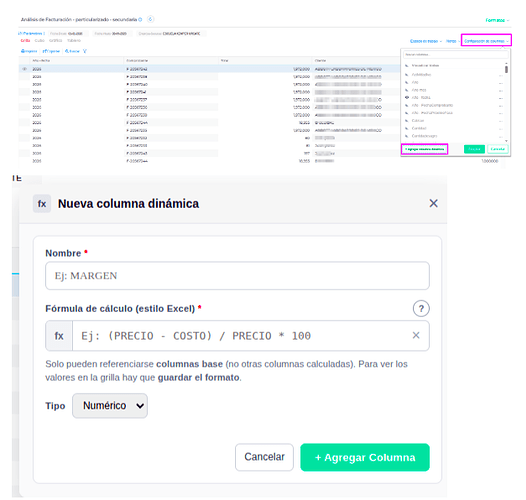
Task: Switch to the Tablero tab
Action: click(x=74, y=40)
